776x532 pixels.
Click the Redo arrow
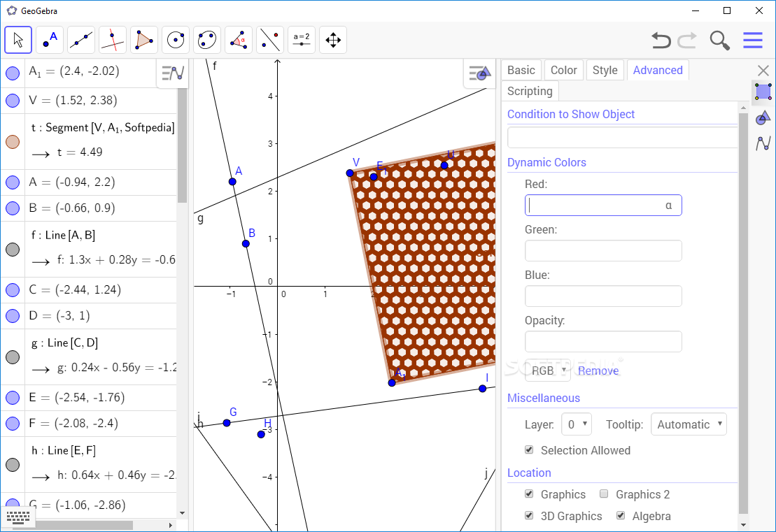click(x=687, y=40)
